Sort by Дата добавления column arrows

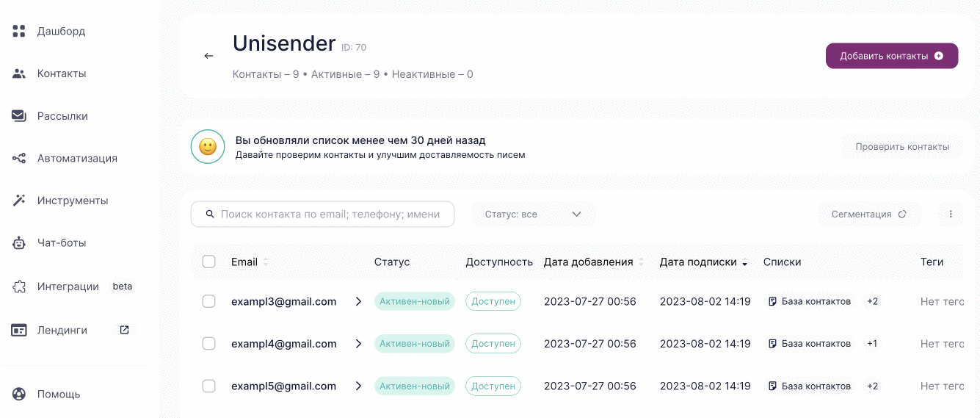(642, 262)
